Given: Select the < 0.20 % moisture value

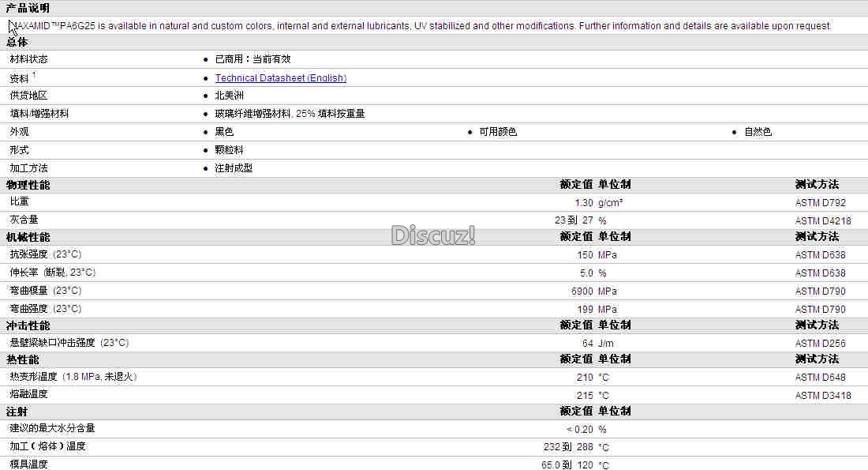Looking at the screenshot, I should click(587, 430).
